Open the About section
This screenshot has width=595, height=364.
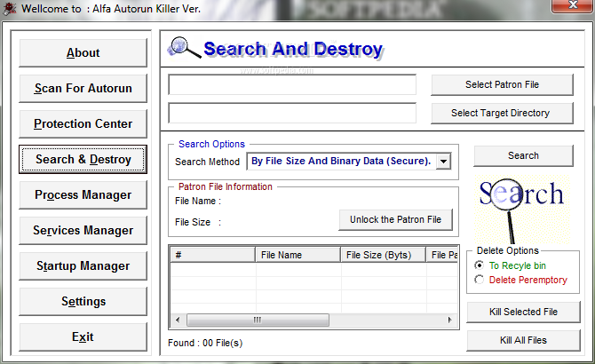[x=83, y=52]
